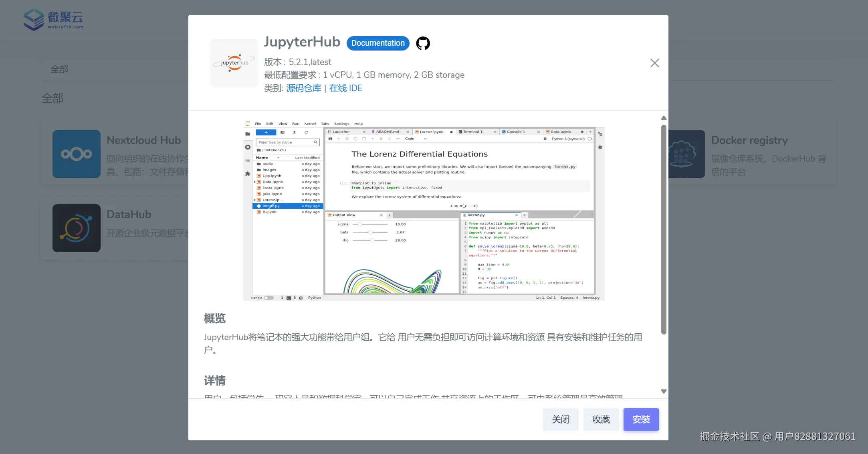This screenshot has height=454, width=868.
Task: Click the 微聚云 websoft9 logo
Action: pos(53,19)
